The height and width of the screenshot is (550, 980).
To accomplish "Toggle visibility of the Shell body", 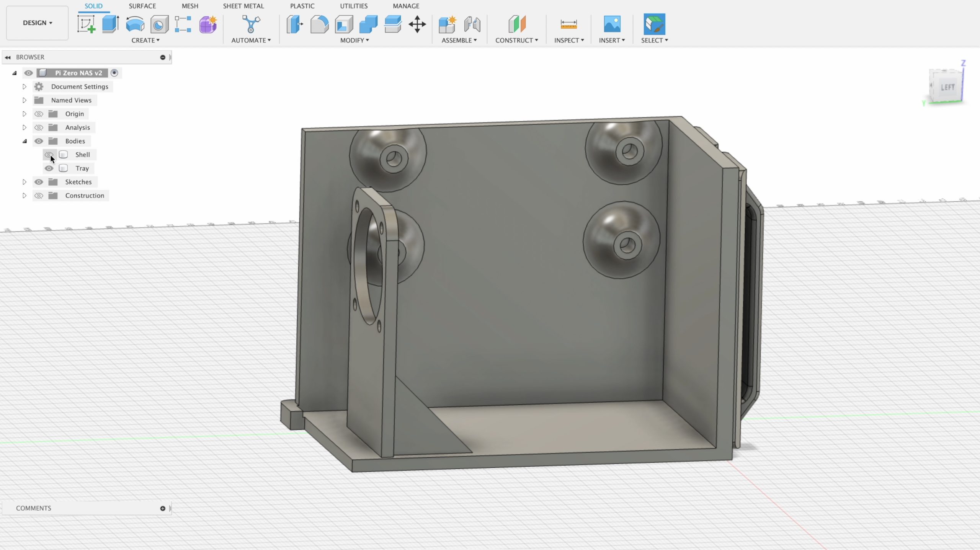I will [49, 155].
